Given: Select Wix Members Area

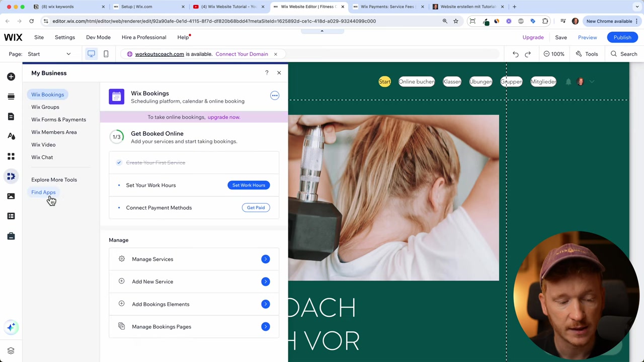Looking at the screenshot, I should pos(54,132).
